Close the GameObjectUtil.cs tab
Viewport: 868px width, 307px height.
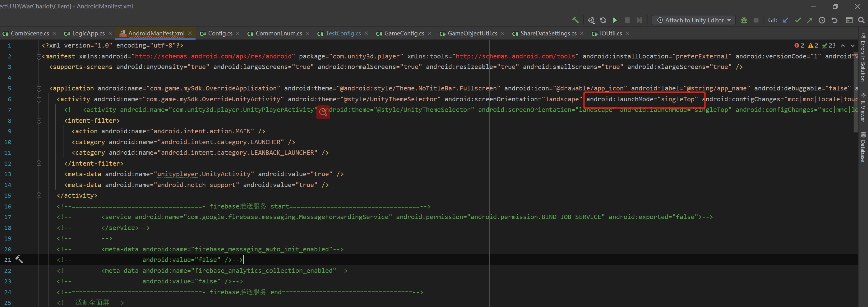coord(502,33)
